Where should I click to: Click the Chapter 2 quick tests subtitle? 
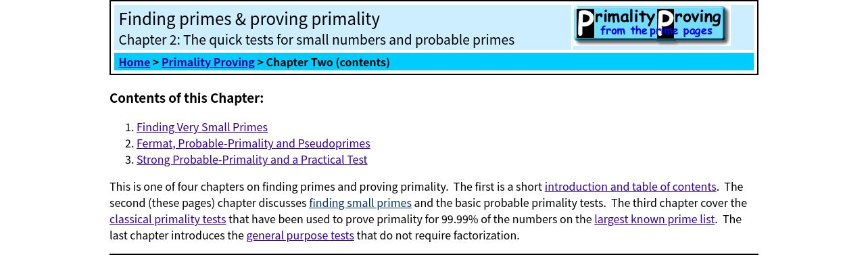tap(316, 40)
